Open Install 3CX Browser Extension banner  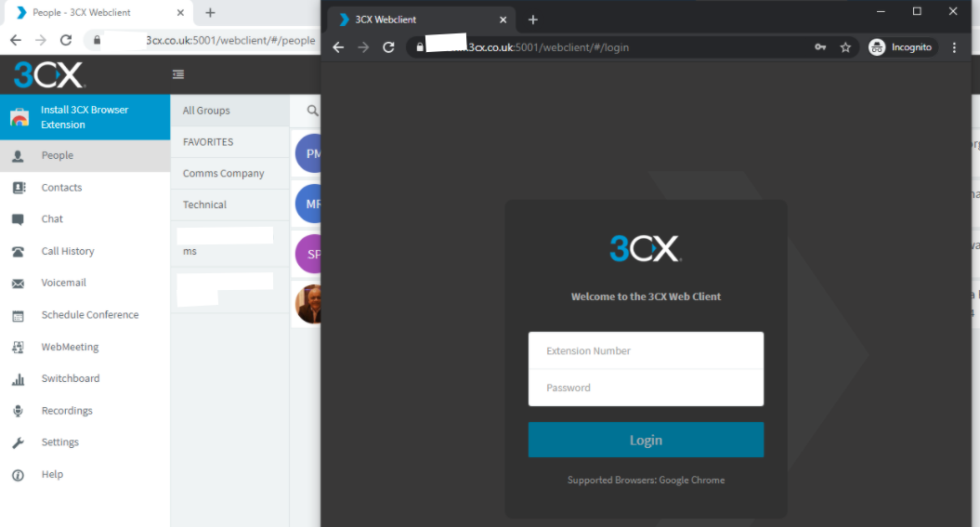tap(85, 117)
